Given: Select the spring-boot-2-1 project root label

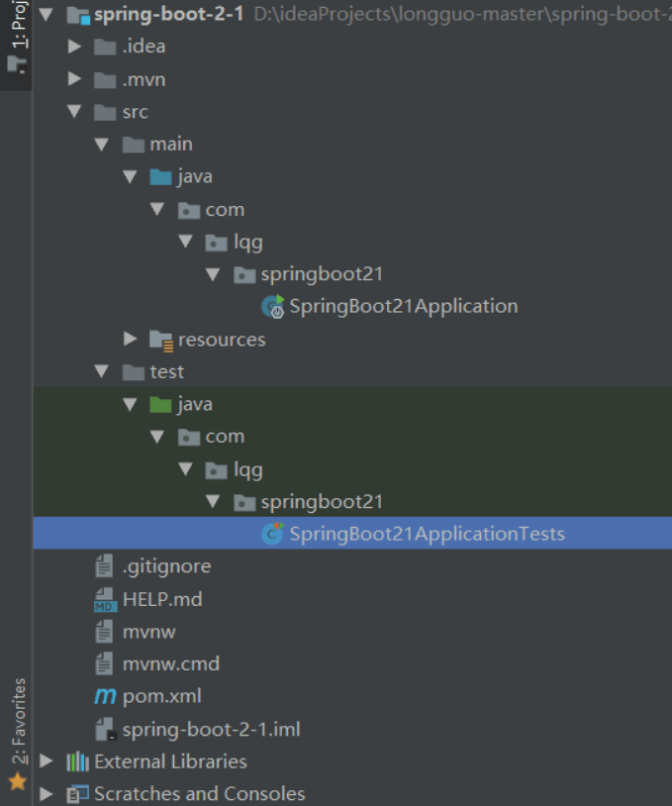Looking at the screenshot, I should click(x=168, y=15).
